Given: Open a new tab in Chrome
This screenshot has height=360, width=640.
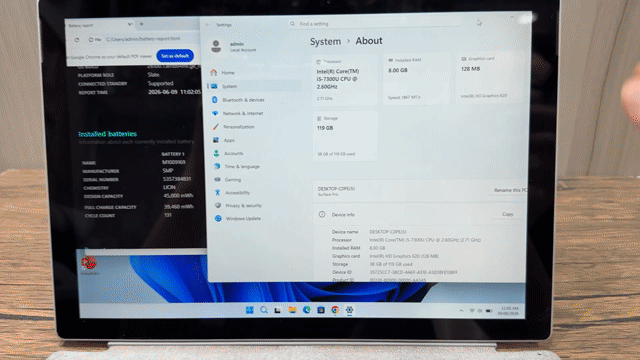Looking at the screenshot, I should pyautogui.click(x=142, y=24).
